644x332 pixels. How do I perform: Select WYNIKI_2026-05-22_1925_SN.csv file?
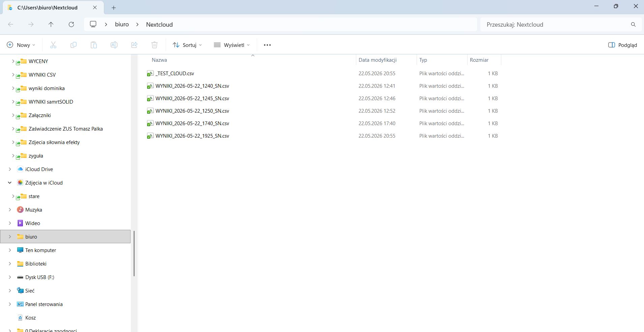coord(192,136)
